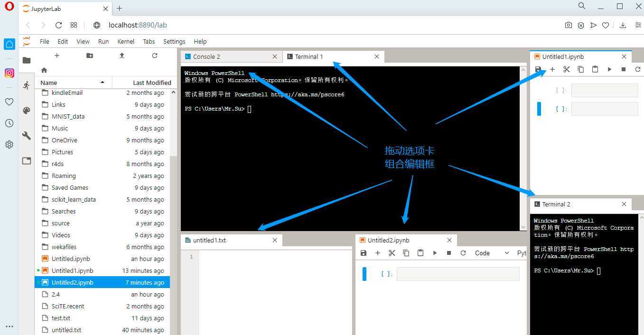The width and height of the screenshot is (644, 335).
Task: Paste cell in Untitled1.ipynb toolbar
Action: (x=595, y=69)
